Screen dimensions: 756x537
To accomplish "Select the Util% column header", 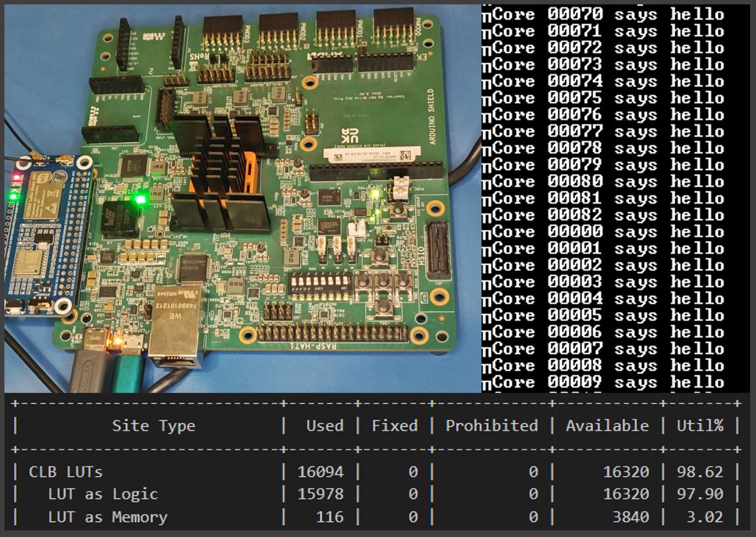I will (x=699, y=425).
